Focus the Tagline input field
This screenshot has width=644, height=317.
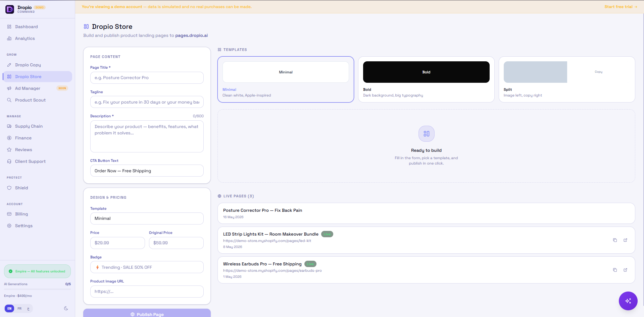[147, 102]
